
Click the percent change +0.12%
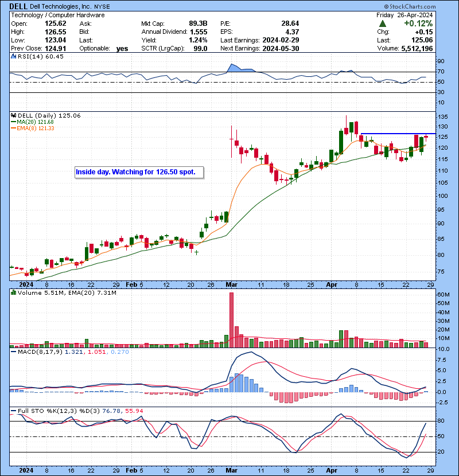[418, 24]
